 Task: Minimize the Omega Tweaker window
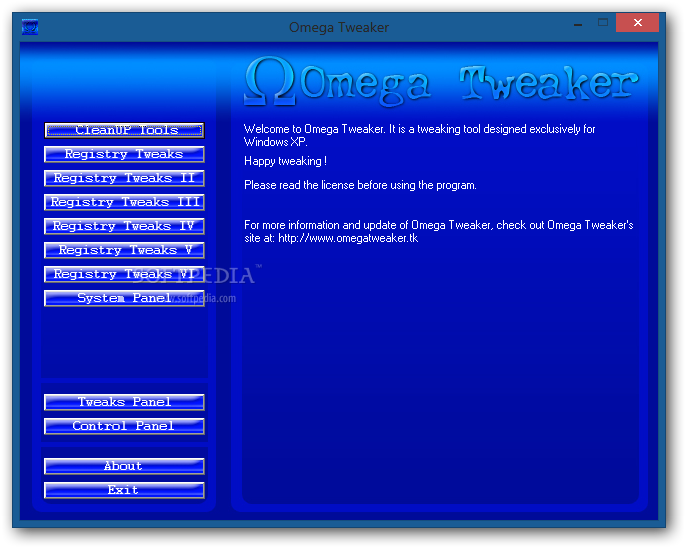click(x=578, y=24)
